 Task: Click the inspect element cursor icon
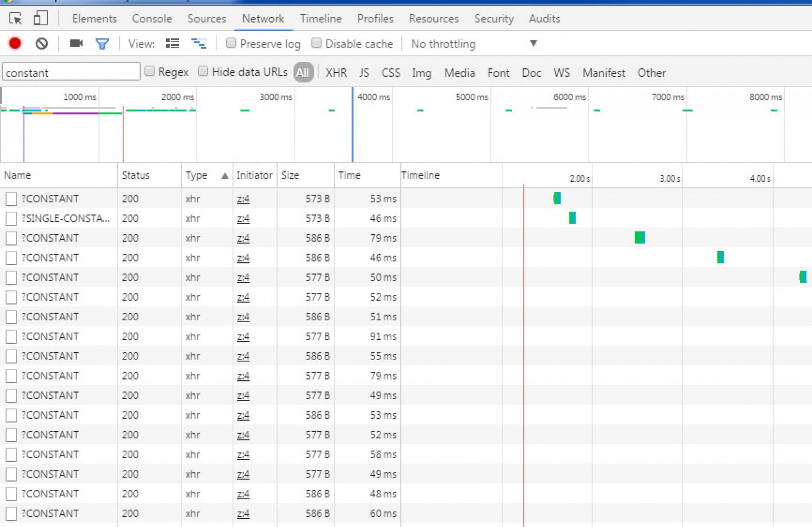point(16,18)
